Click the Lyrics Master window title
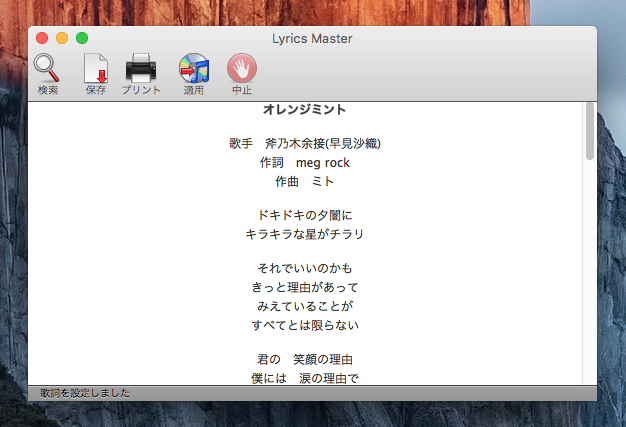The width and height of the screenshot is (626, 427). tap(312, 39)
